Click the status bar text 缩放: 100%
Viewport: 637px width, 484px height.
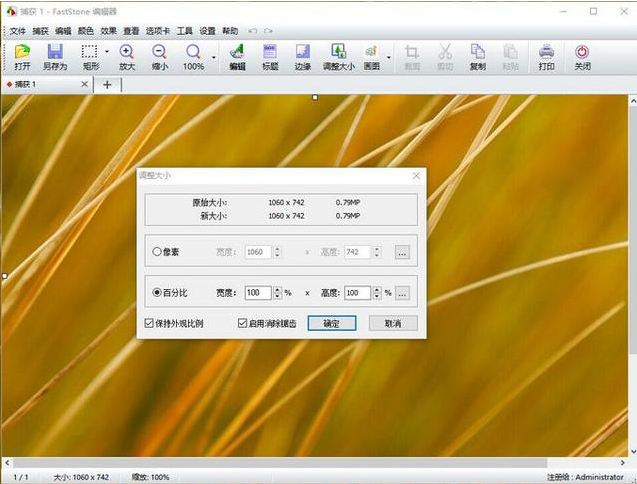click(150, 477)
